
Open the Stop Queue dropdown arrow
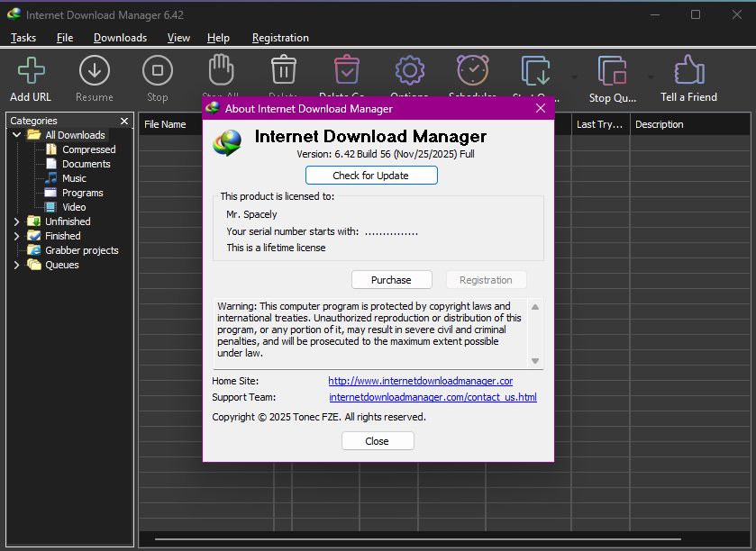(651, 77)
